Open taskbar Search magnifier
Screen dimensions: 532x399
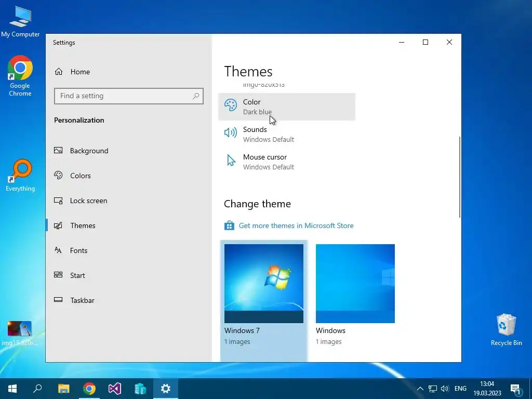tap(37, 389)
